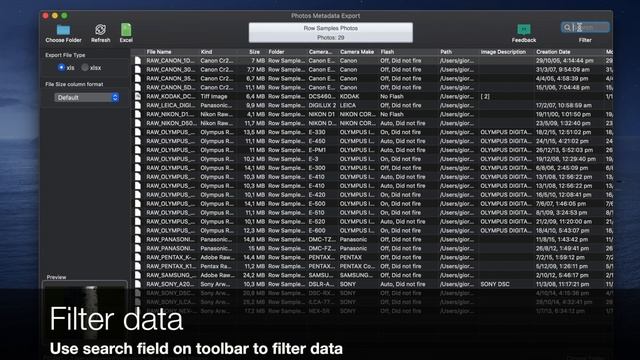Click the file icon of RAW_CANON_30 row
The height and width of the screenshot is (360, 640).
tap(138, 69)
